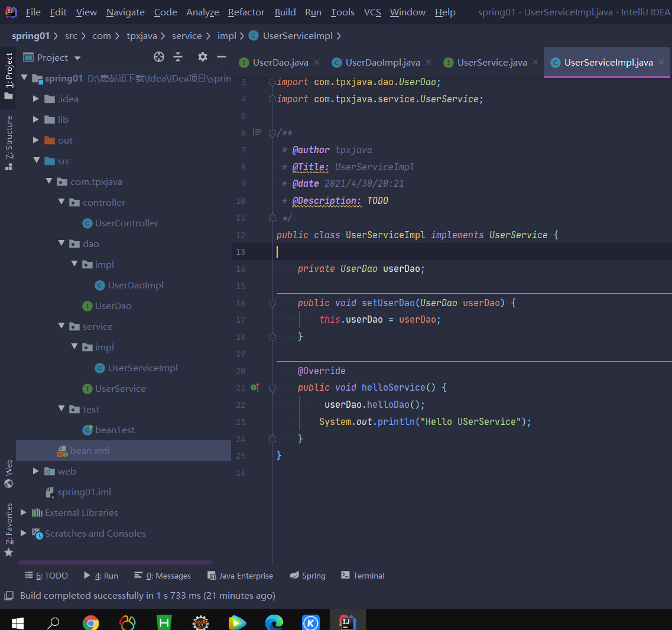Open the Spring tool window
Image resolution: width=672 pixels, height=630 pixels.
click(x=308, y=576)
